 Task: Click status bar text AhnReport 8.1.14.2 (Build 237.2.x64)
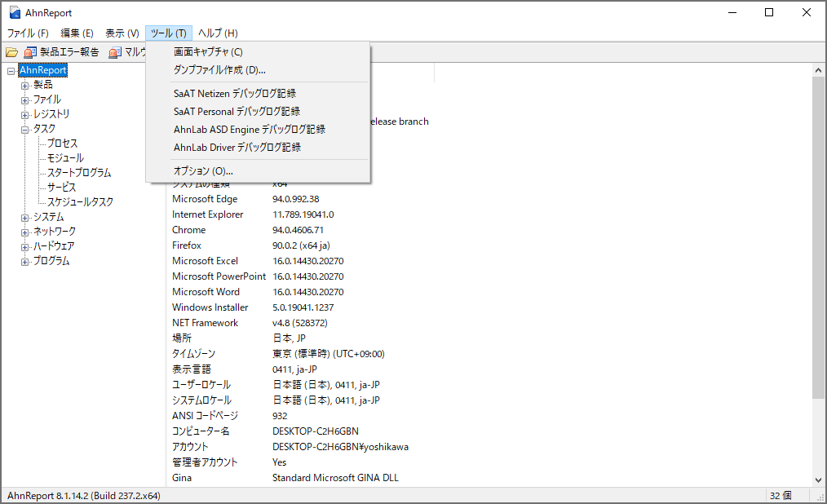(84, 496)
